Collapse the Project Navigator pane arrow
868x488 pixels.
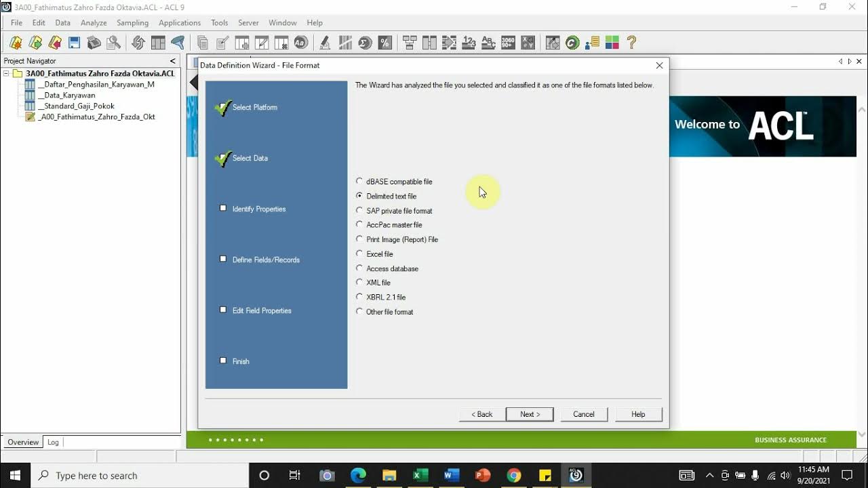(172, 61)
